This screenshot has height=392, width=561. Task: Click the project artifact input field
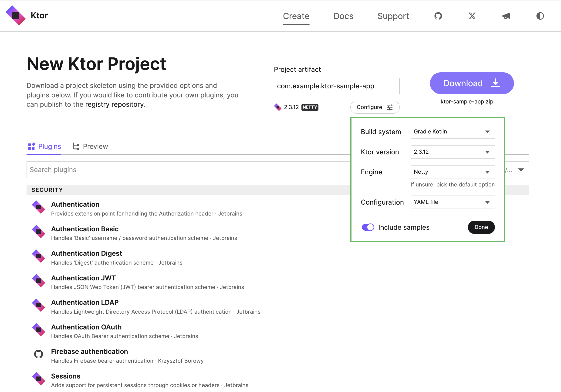pos(336,86)
